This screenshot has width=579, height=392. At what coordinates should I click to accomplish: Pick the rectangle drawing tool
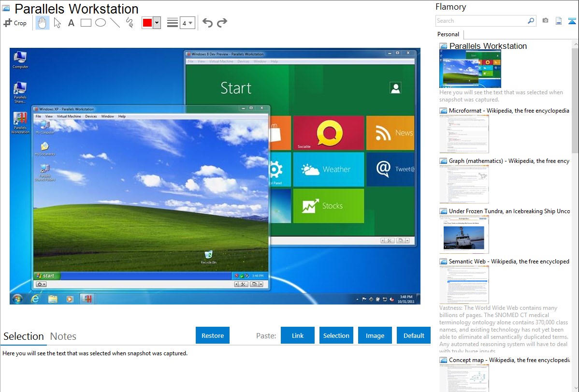[86, 23]
